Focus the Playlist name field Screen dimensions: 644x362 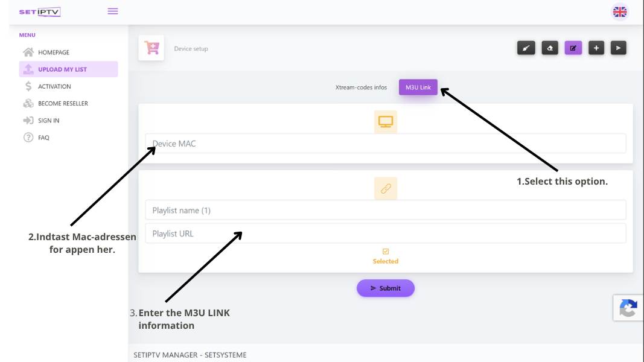coord(386,210)
